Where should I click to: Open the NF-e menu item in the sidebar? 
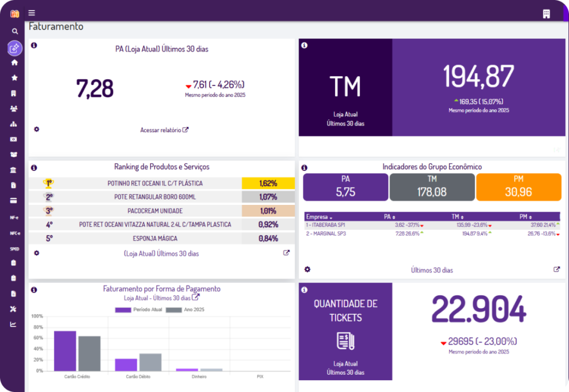tap(14, 218)
